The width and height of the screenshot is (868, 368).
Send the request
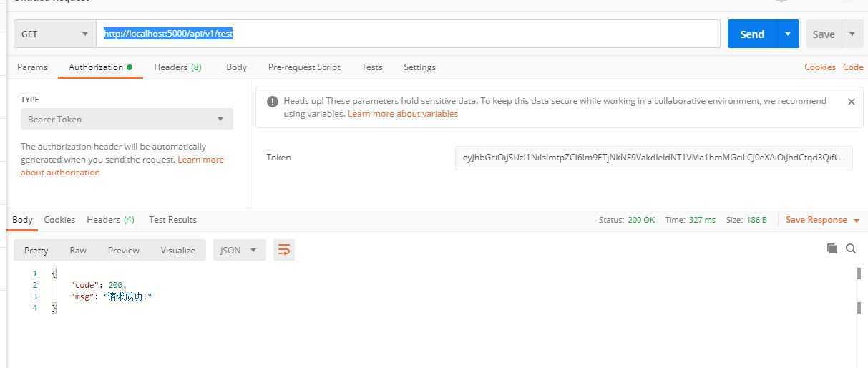coord(752,34)
